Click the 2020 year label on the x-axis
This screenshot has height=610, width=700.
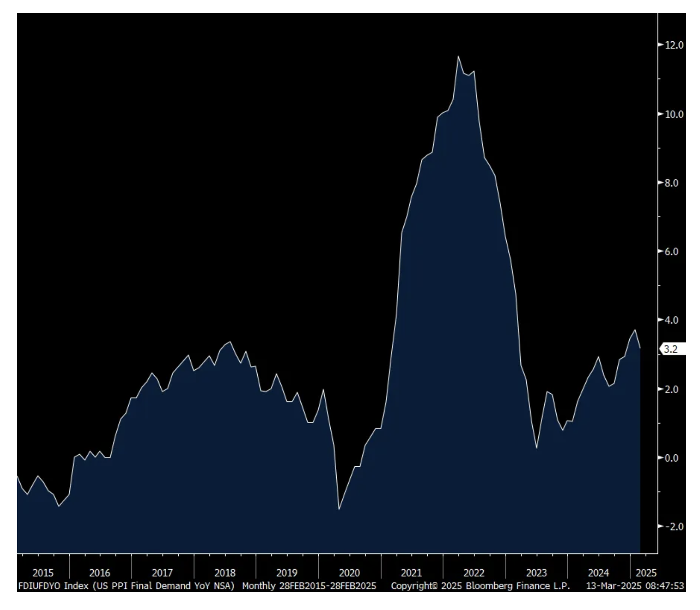tap(349, 573)
